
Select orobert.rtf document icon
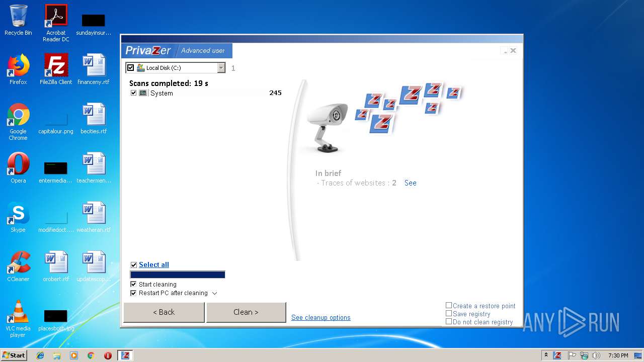coord(56,266)
